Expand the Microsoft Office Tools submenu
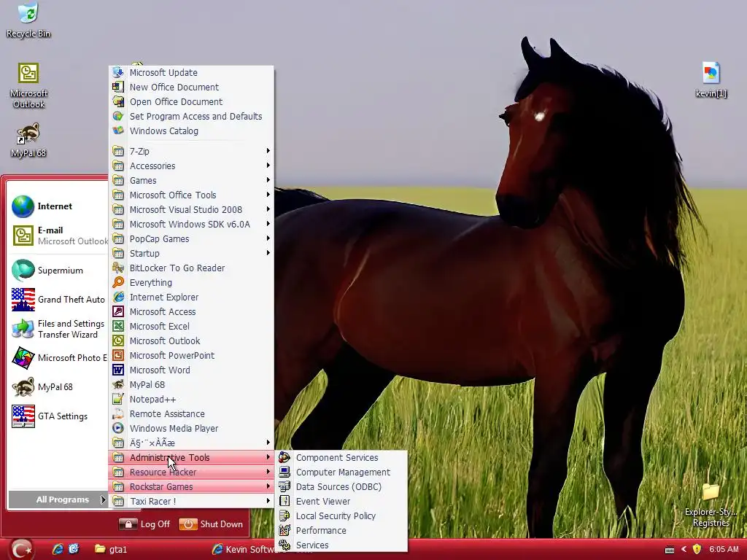 click(x=192, y=195)
